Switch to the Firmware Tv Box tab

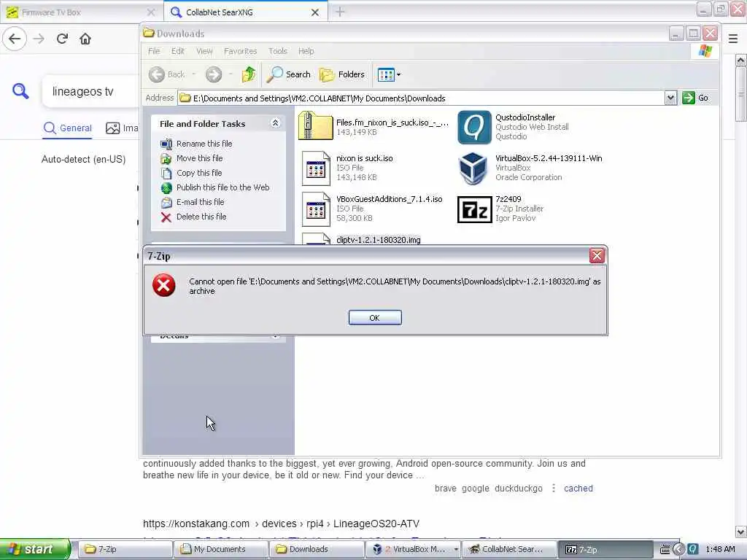coord(81,12)
